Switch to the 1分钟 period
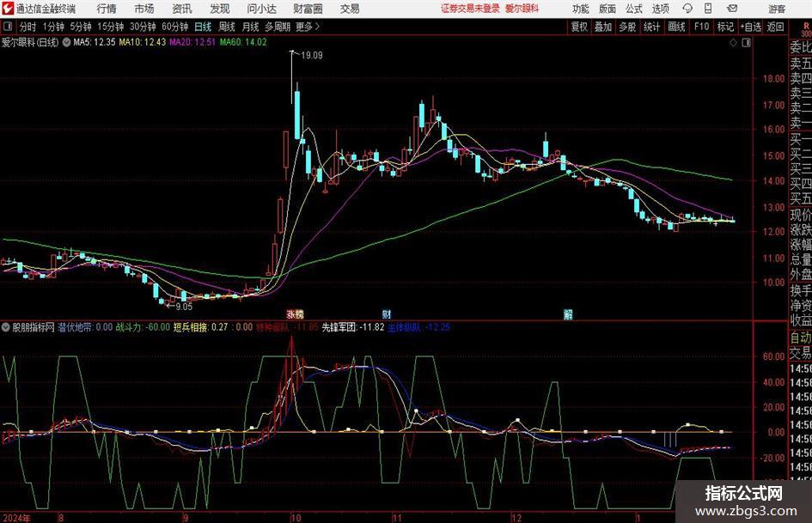This screenshot has height=523, width=812. [52, 27]
